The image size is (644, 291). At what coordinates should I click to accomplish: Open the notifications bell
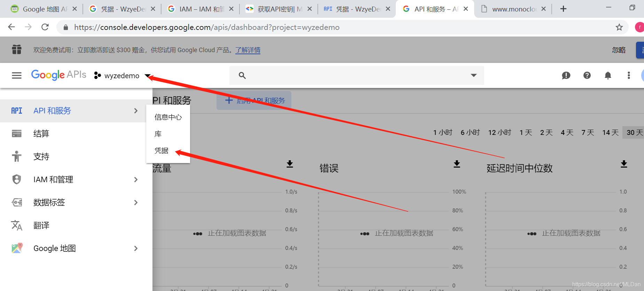[608, 75]
